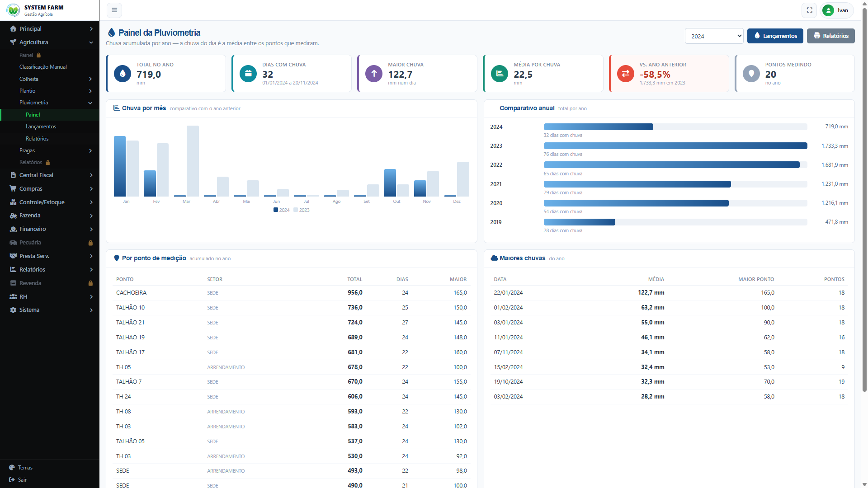The image size is (868, 488).
Task: Open the Fazenda sidebar menu
Action: click(x=50, y=216)
